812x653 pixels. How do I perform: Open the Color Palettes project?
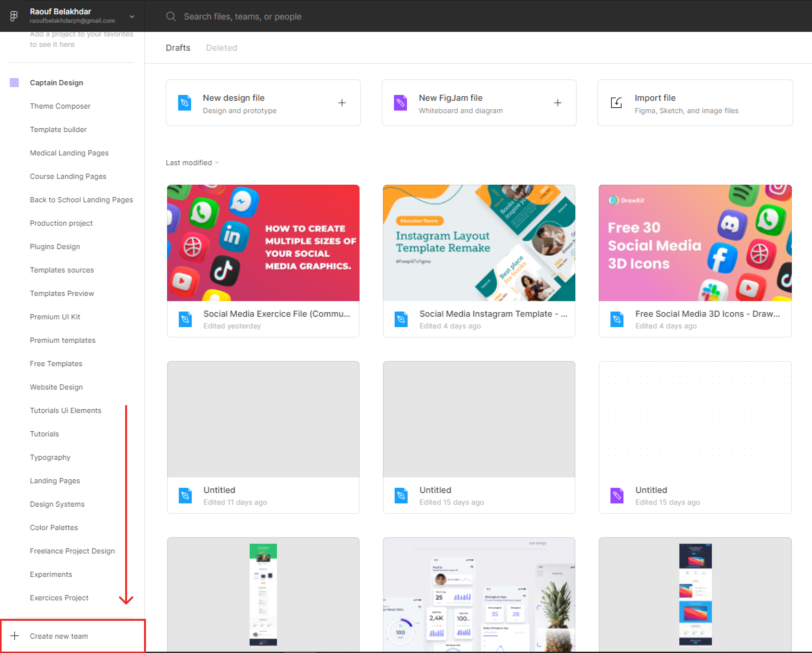pos(54,527)
